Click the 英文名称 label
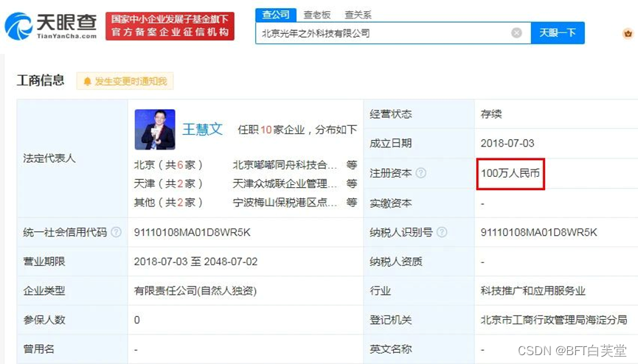 [x=391, y=349]
